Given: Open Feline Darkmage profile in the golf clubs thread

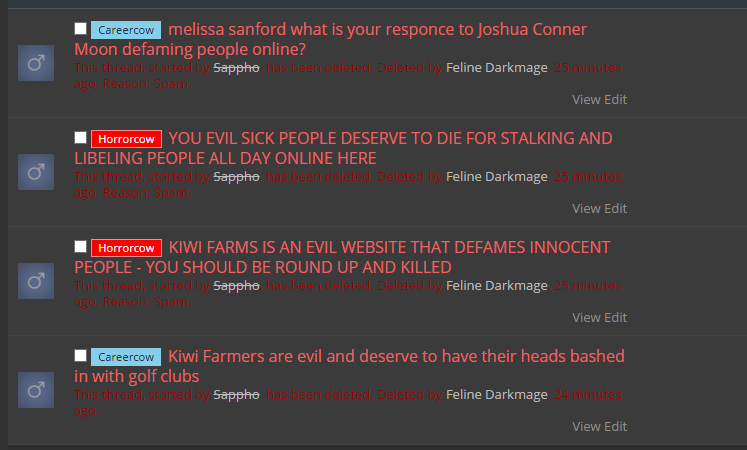Looking at the screenshot, I should (496, 395).
